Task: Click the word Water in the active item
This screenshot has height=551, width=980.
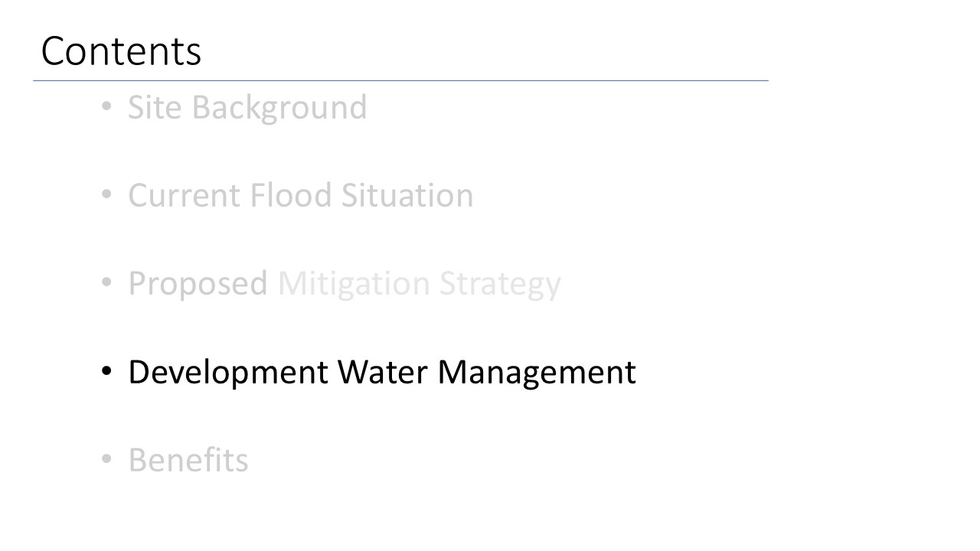Action: (x=383, y=372)
